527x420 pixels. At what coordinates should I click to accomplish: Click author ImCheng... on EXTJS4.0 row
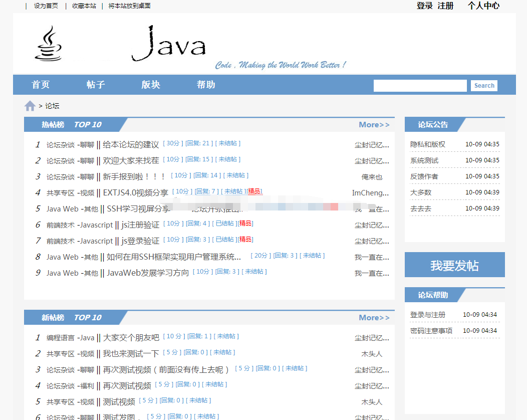point(370,193)
